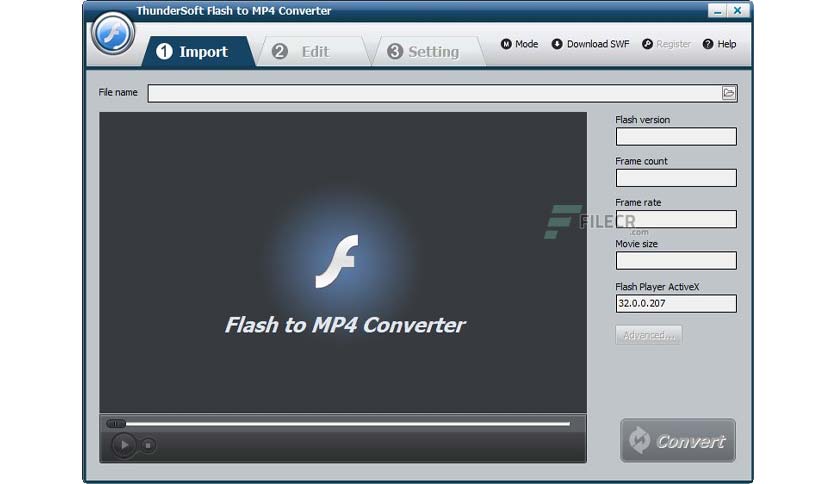Click the Movie size field
836x484 pixels.
point(676,261)
